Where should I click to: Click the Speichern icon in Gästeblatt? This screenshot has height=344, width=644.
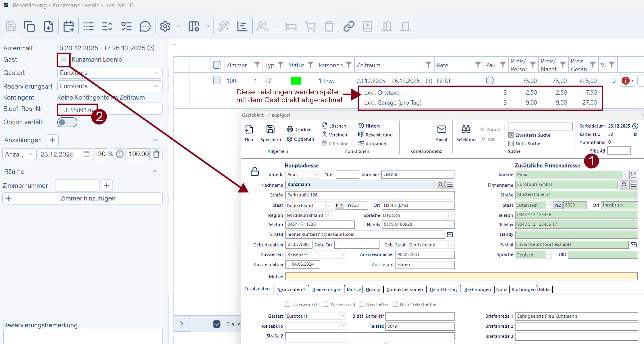pyautogui.click(x=270, y=130)
